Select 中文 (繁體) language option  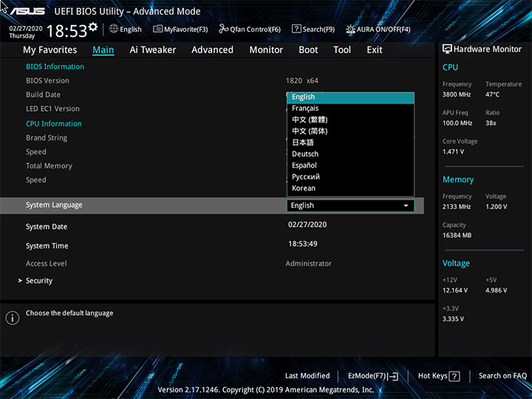[350, 120]
